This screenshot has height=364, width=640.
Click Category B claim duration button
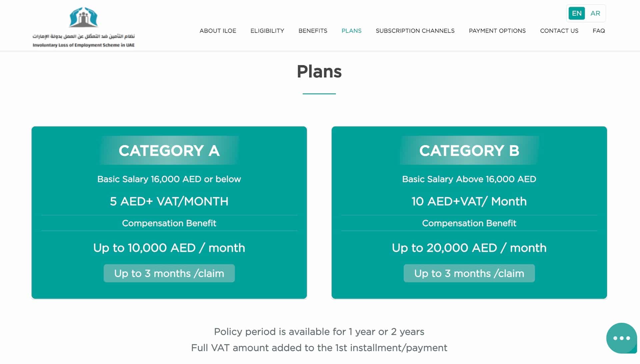(469, 273)
